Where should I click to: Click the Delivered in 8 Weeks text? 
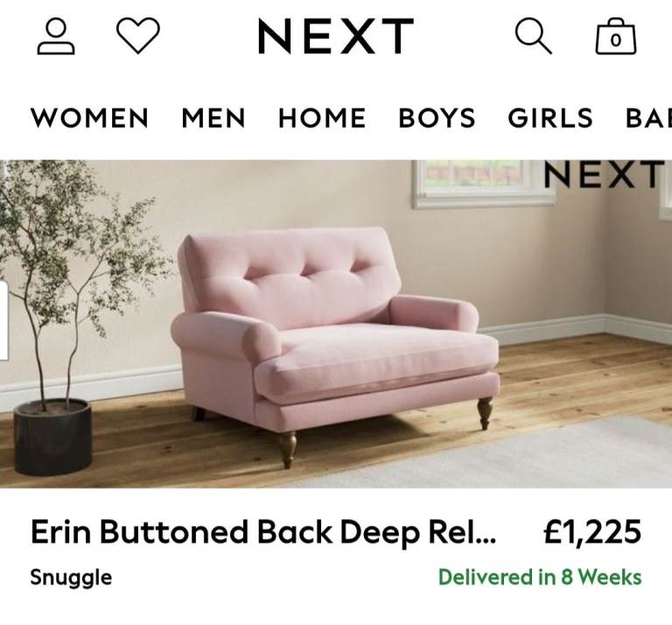click(x=540, y=577)
